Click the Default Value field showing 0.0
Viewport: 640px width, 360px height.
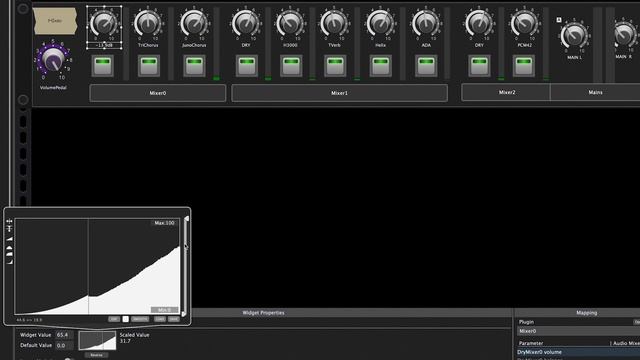pyautogui.click(x=64, y=345)
